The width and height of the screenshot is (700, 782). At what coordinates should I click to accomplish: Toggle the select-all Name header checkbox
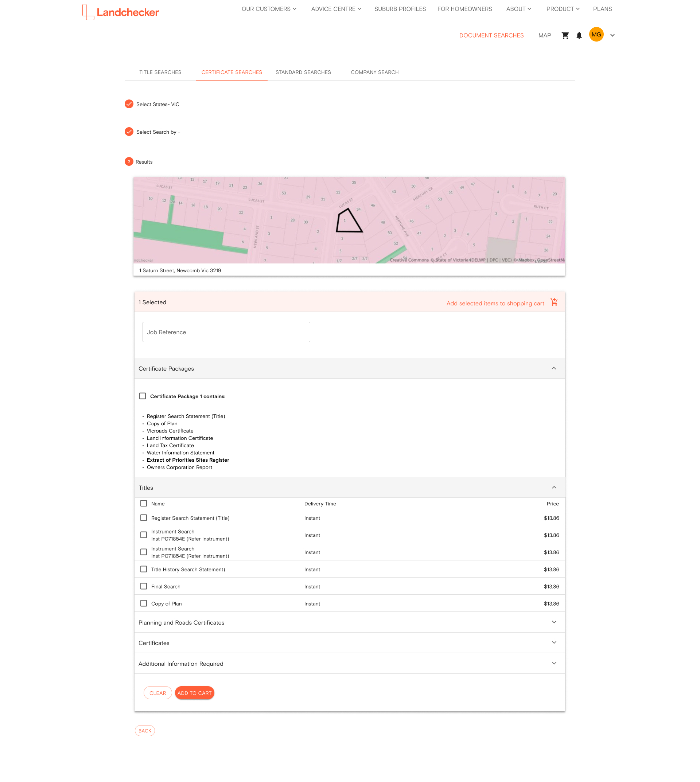144,503
